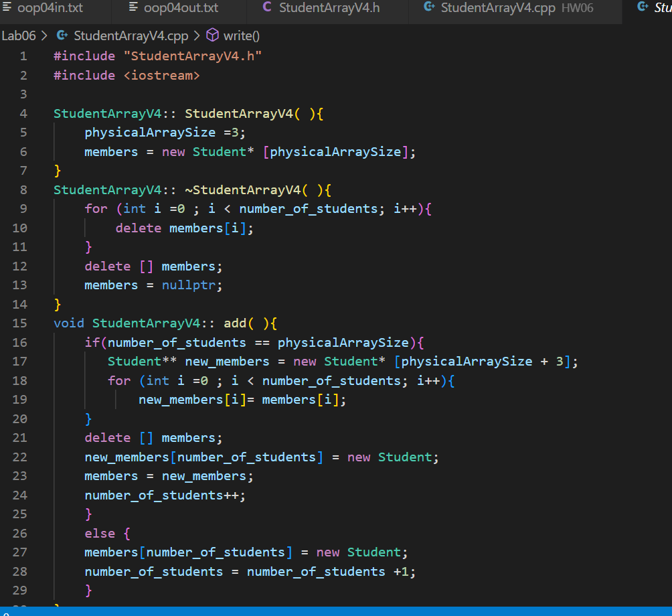Click the cube symbol icon beside write() breadcrumb
Image resolution: width=672 pixels, height=616 pixels.
212,35
